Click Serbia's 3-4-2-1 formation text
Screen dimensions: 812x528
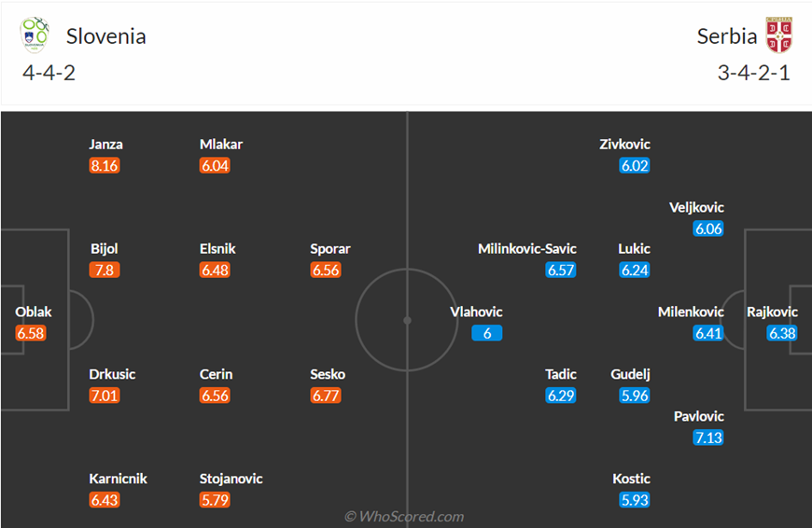coord(753,73)
